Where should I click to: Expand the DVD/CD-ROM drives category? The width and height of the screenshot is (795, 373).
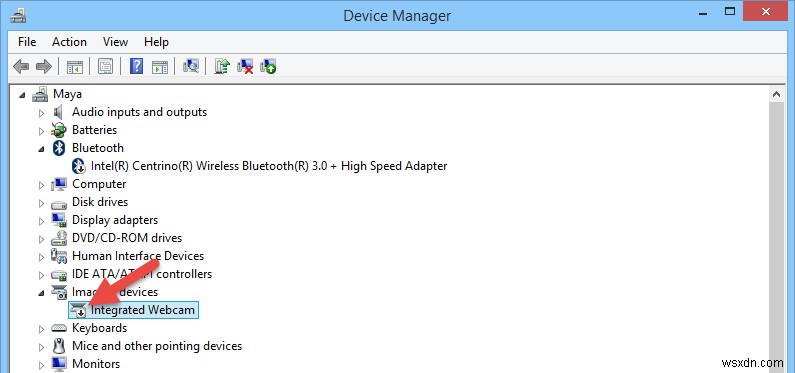41,239
